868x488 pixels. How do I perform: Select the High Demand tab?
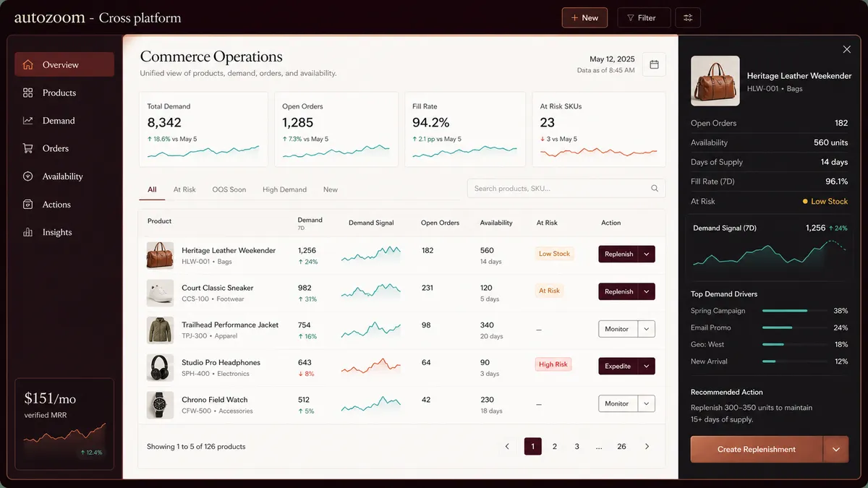click(x=284, y=189)
